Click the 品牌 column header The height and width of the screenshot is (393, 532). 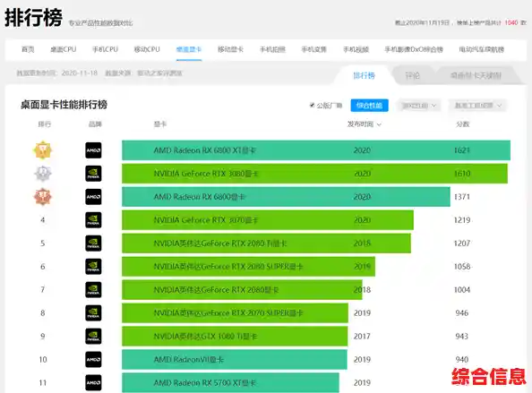[95, 124]
